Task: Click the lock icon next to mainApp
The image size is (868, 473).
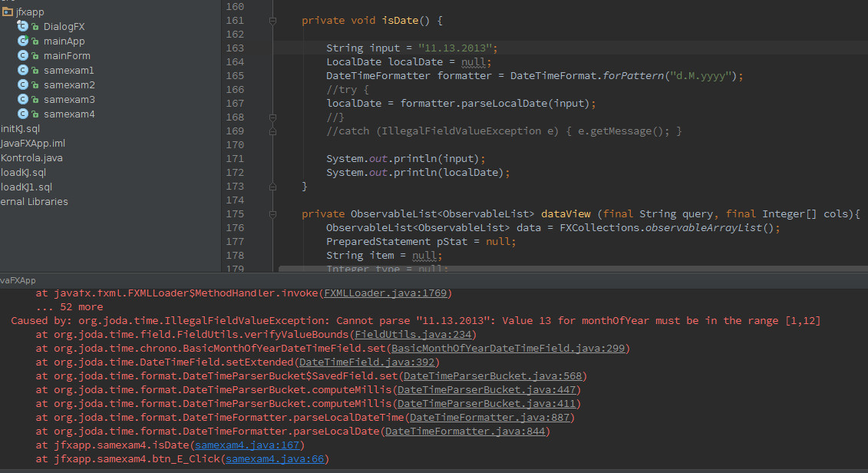Action: pos(35,41)
